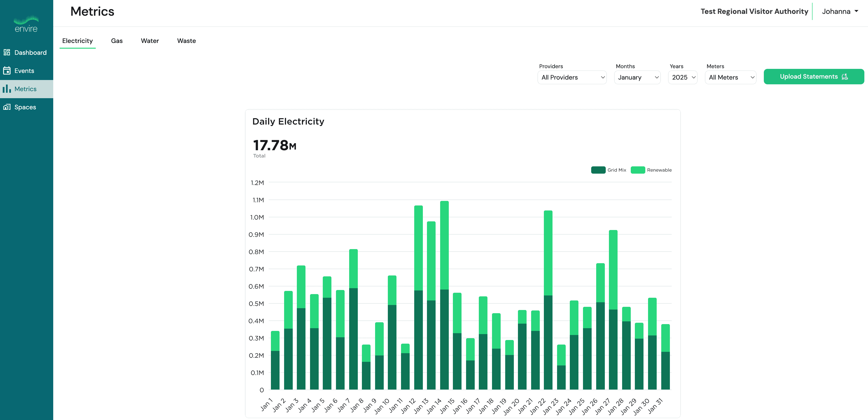The width and height of the screenshot is (868, 420).
Task: Open the Years dropdown showing 2025
Action: [x=683, y=77]
